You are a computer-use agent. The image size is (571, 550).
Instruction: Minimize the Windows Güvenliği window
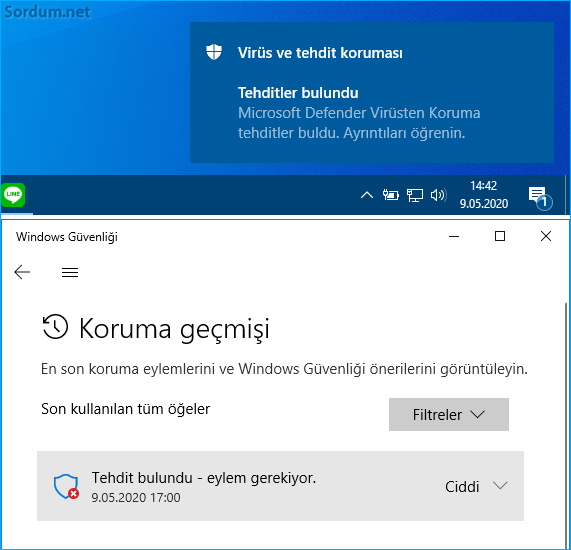[x=454, y=236]
